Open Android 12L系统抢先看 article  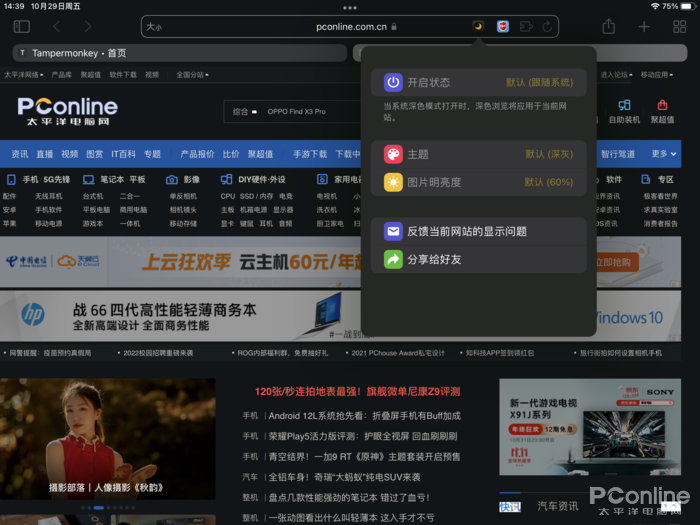(364, 416)
